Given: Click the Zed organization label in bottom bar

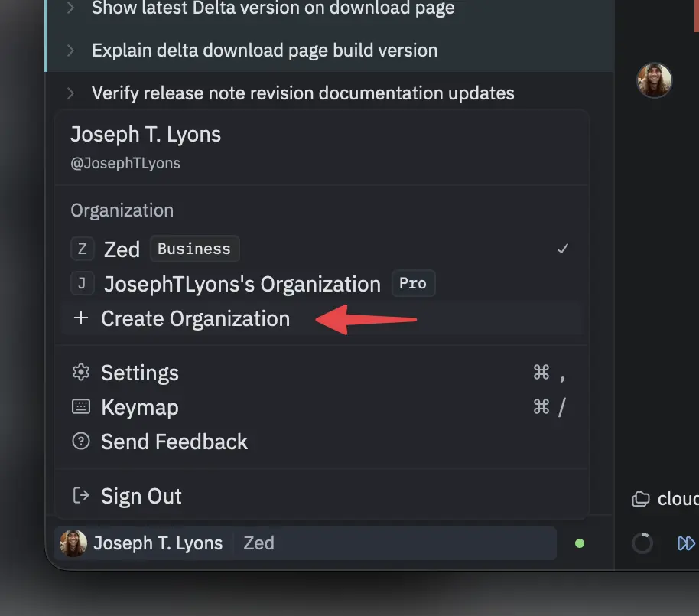Looking at the screenshot, I should (x=258, y=543).
